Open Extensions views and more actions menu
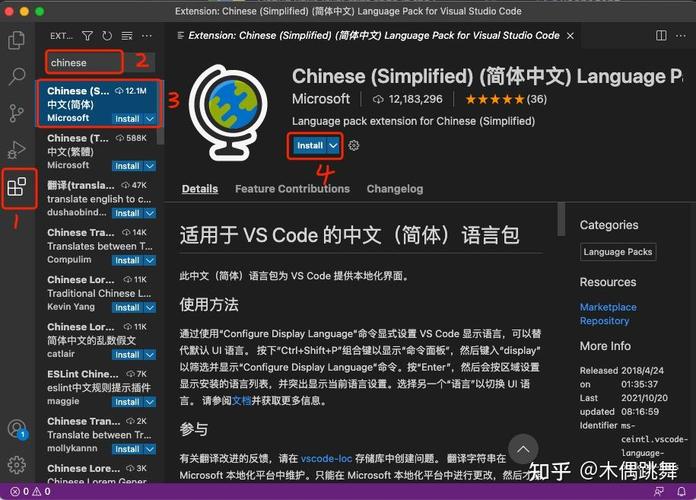This screenshot has height=500, width=696. [146, 36]
